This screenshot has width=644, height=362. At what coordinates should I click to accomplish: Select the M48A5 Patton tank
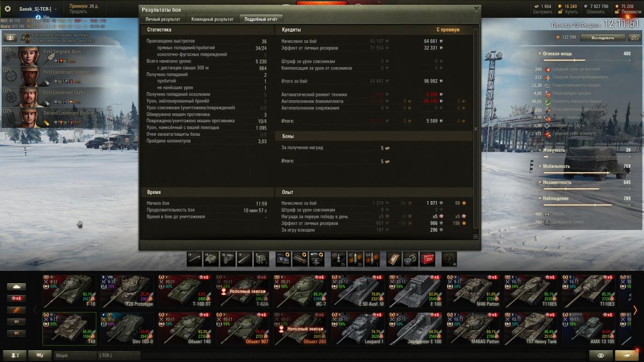coord(473,329)
